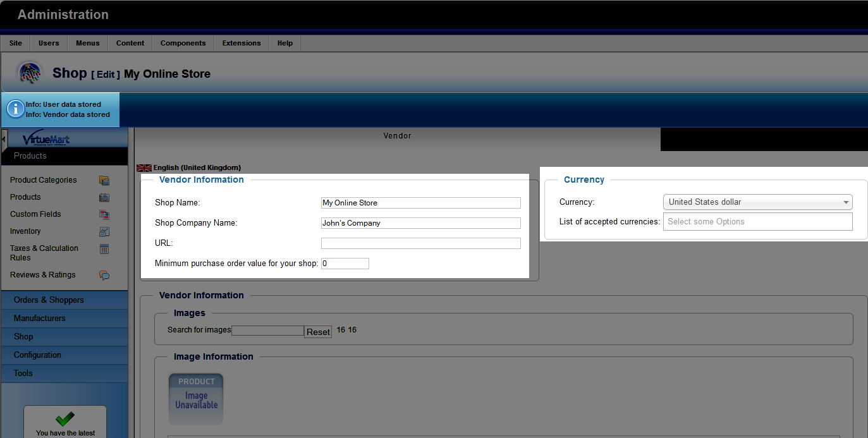868x438 pixels.
Task: Open the Components menu
Action: 183,43
